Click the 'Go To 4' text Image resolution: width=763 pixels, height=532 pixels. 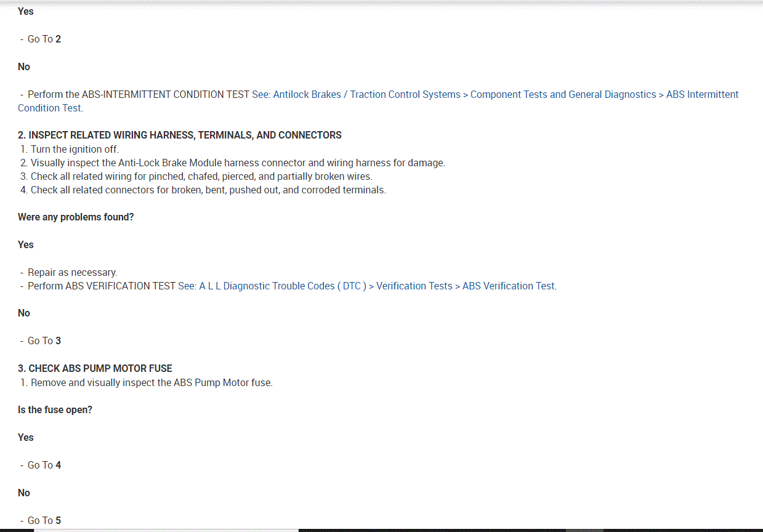pyautogui.click(x=44, y=465)
